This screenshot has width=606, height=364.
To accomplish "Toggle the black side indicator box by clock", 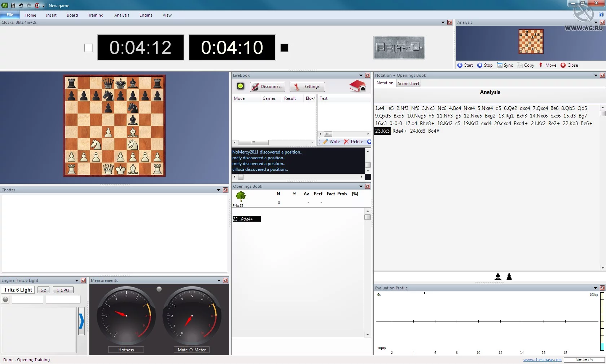I will [x=285, y=48].
